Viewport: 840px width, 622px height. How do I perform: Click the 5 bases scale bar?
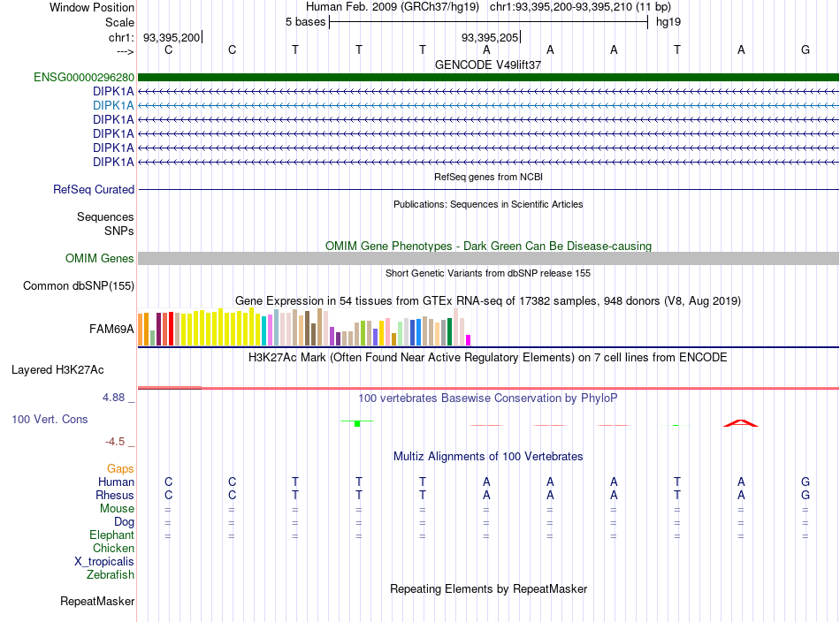click(488, 22)
